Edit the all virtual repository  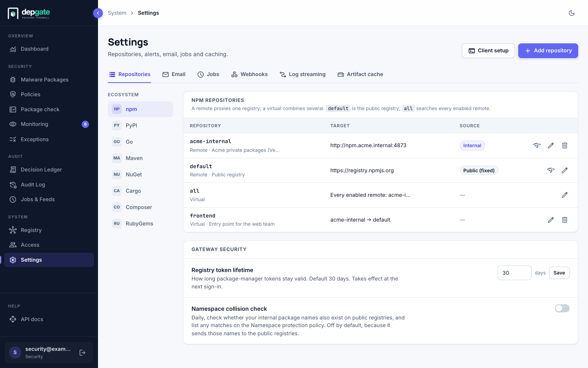click(565, 195)
